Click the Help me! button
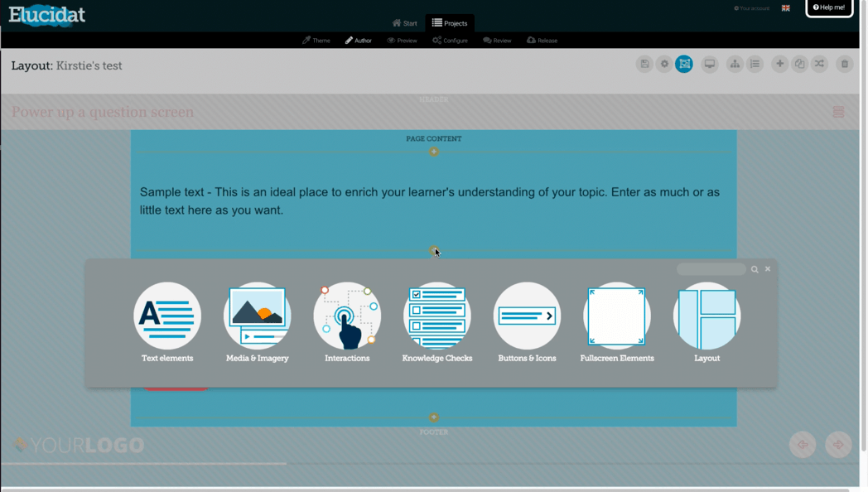The image size is (868, 492). (829, 7)
